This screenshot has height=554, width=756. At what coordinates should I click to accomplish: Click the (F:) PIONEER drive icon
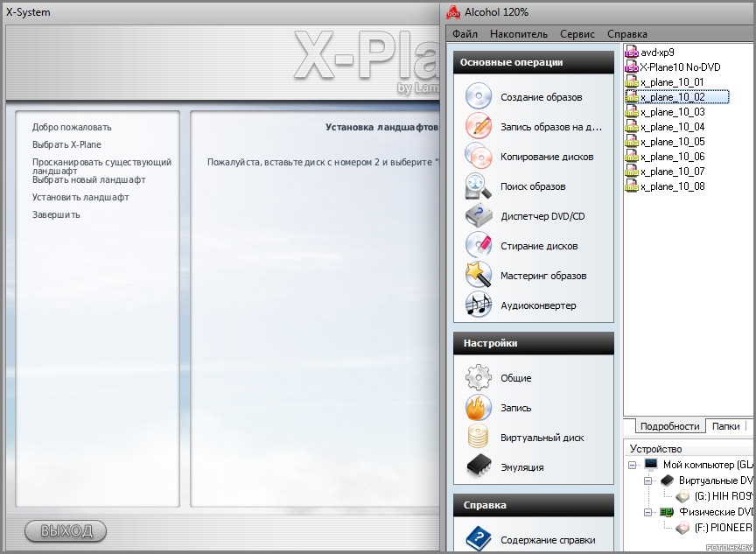tap(682, 528)
